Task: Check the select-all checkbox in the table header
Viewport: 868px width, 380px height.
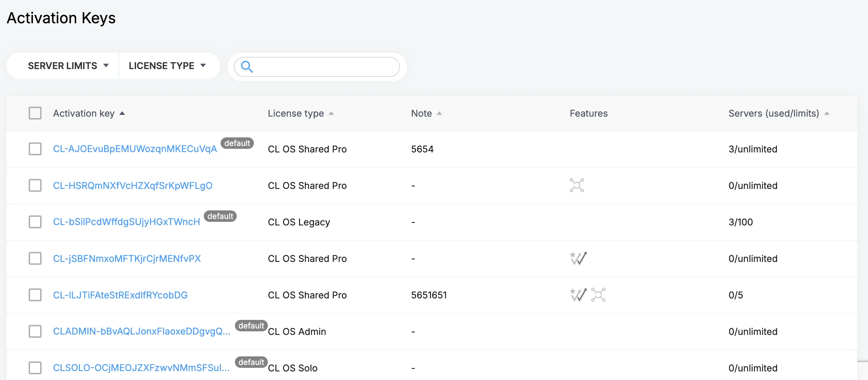Action: pyautogui.click(x=35, y=113)
